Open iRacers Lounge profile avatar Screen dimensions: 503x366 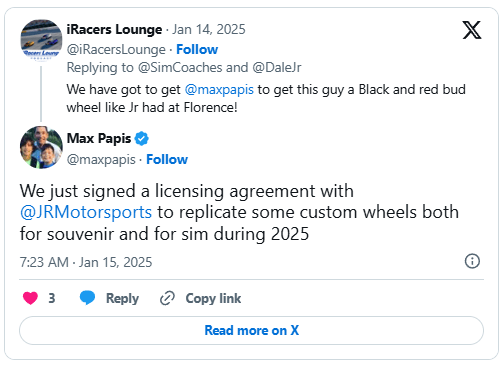pos(41,40)
